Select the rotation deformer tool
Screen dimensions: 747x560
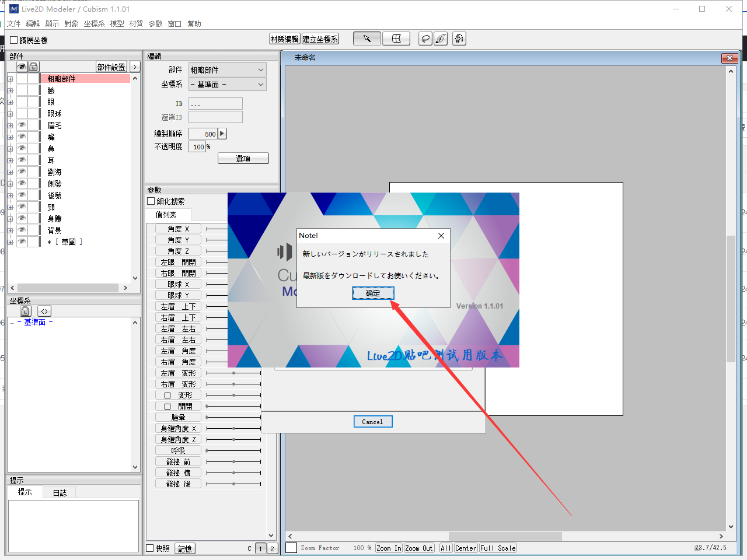tap(441, 39)
